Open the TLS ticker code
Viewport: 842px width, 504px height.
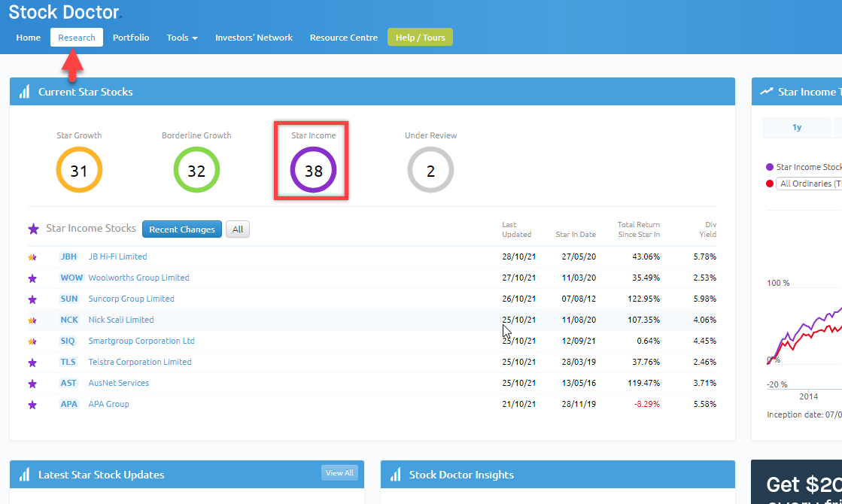coord(68,362)
